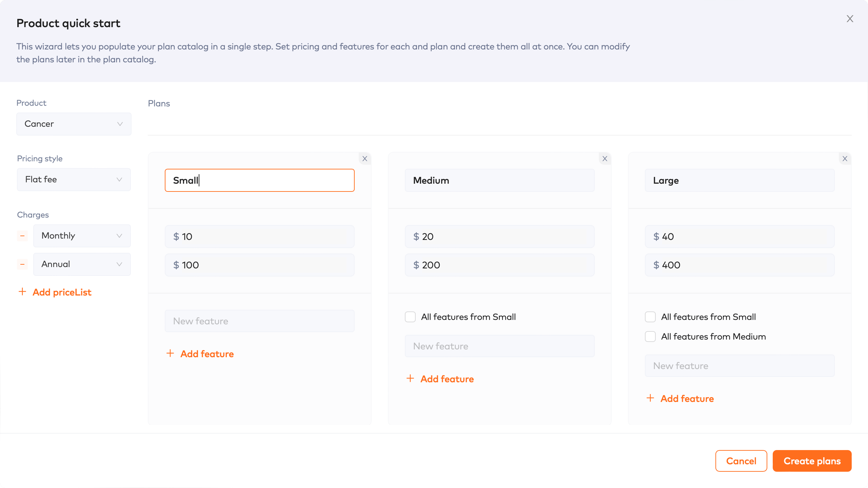868x488 pixels.
Task: Close the Product quick start dialog
Action: [850, 19]
